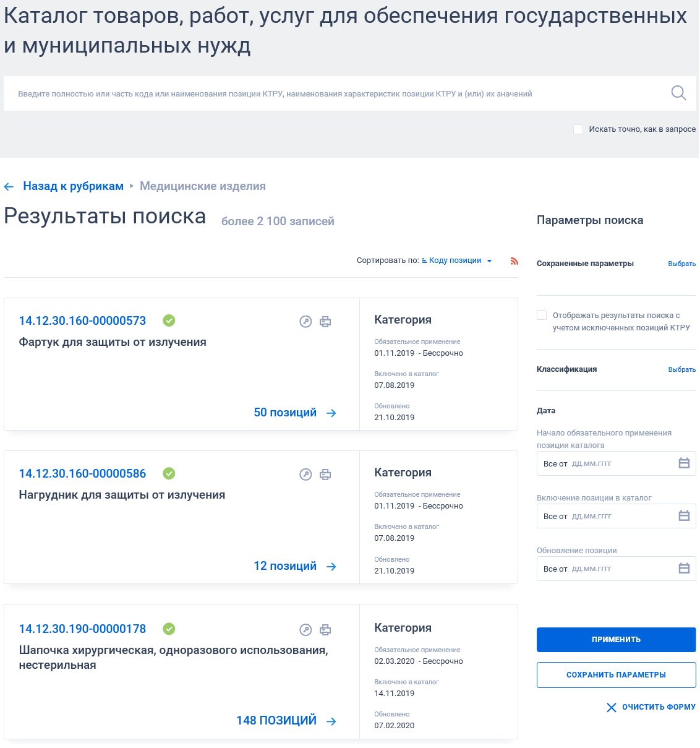This screenshot has width=700, height=748.
Task: Open calendar for Обновление позиции date
Action: click(x=684, y=569)
